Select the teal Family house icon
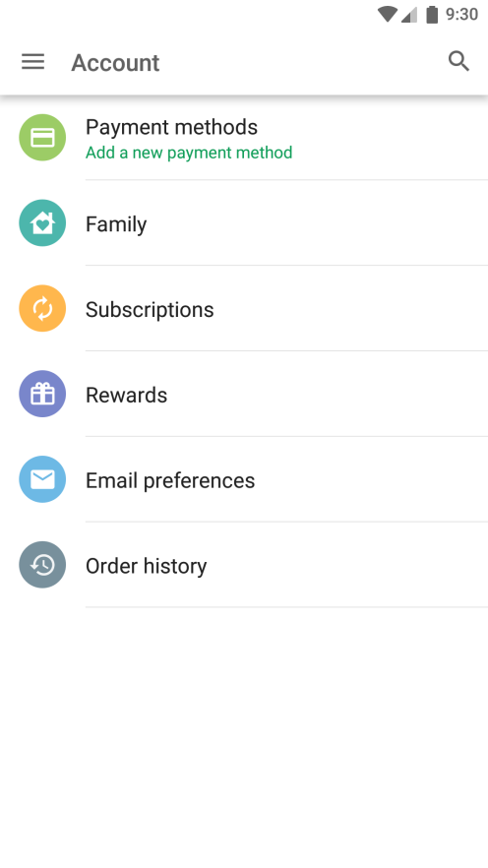488x868 pixels. [x=42, y=222]
